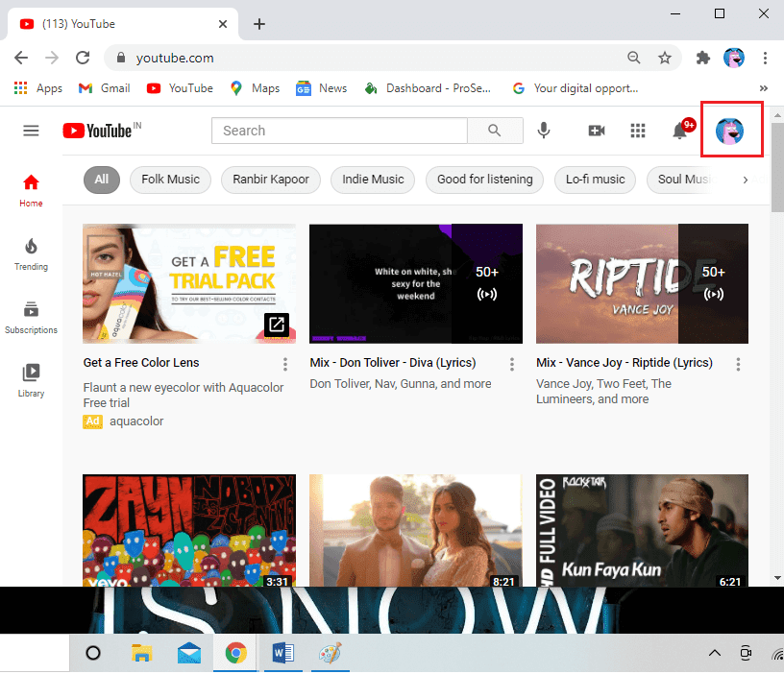Reload the page

[83, 58]
